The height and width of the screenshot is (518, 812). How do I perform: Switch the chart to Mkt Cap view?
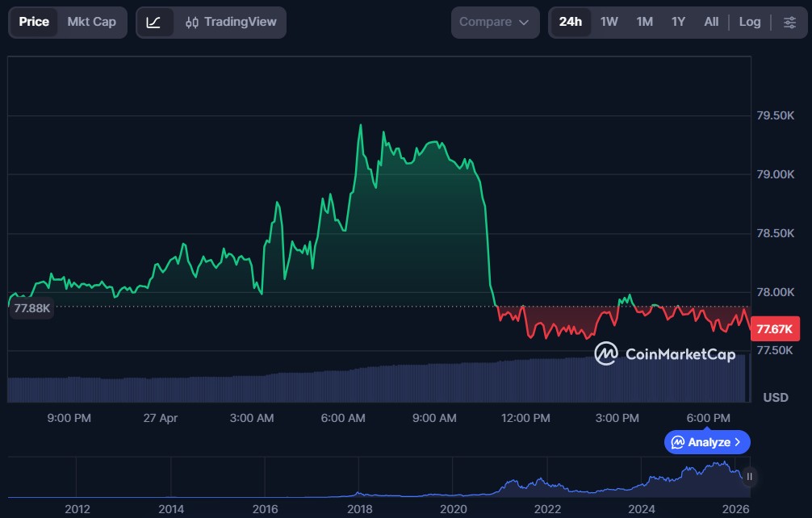coord(90,22)
